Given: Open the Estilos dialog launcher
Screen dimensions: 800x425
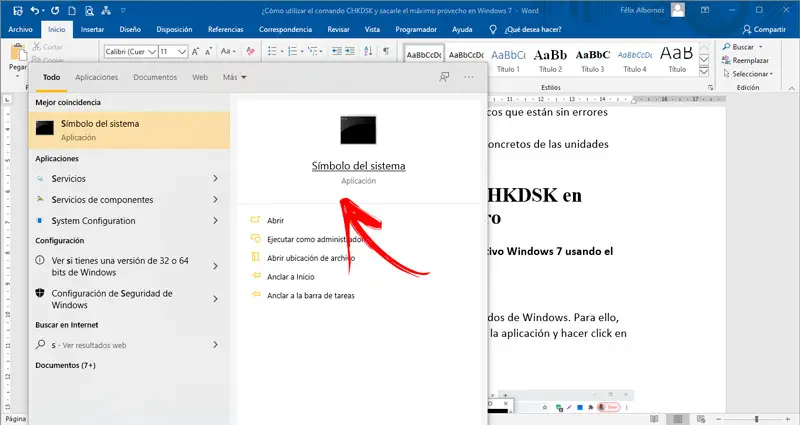Looking at the screenshot, I should coord(710,88).
